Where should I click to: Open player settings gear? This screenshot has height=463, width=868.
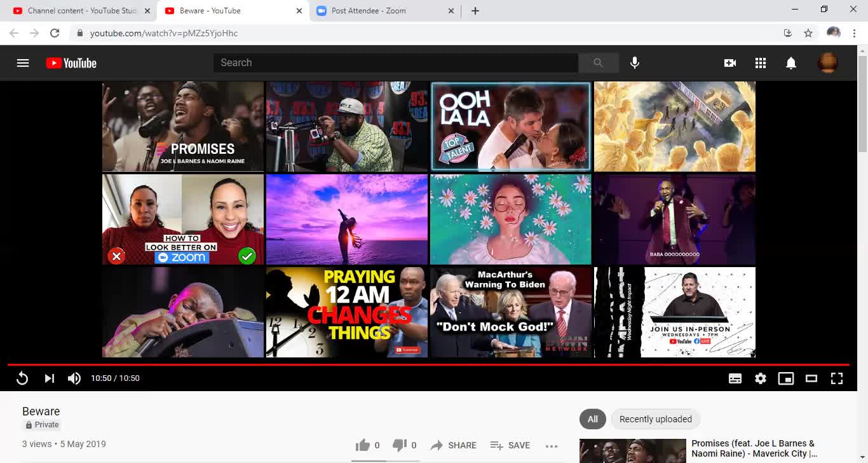[761, 378]
